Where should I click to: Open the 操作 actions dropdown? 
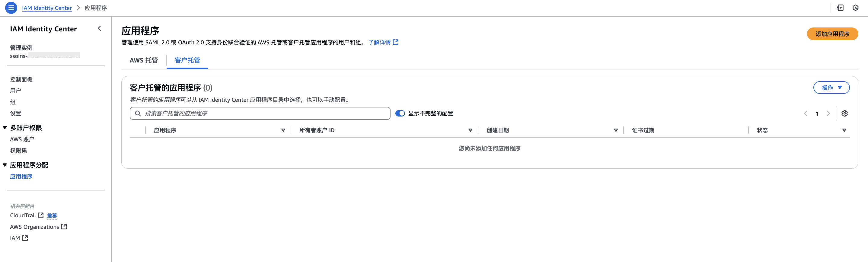[x=831, y=88]
